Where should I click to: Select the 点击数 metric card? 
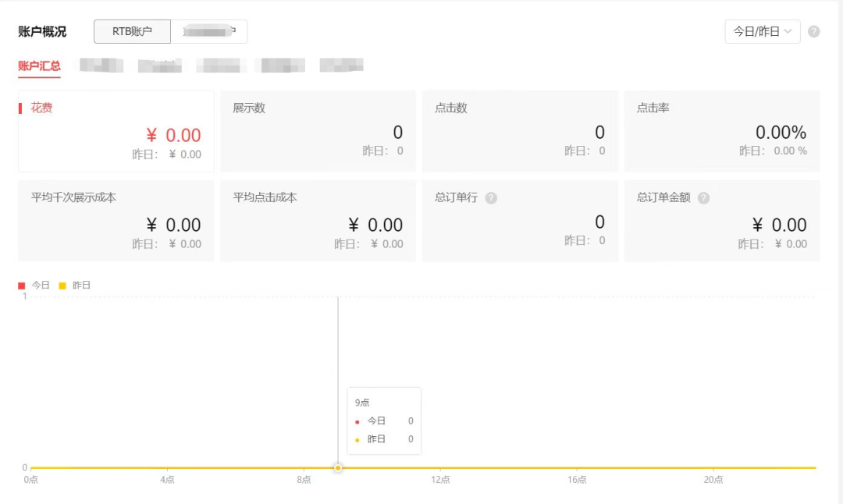pyautogui.click(x=520, y=131)
